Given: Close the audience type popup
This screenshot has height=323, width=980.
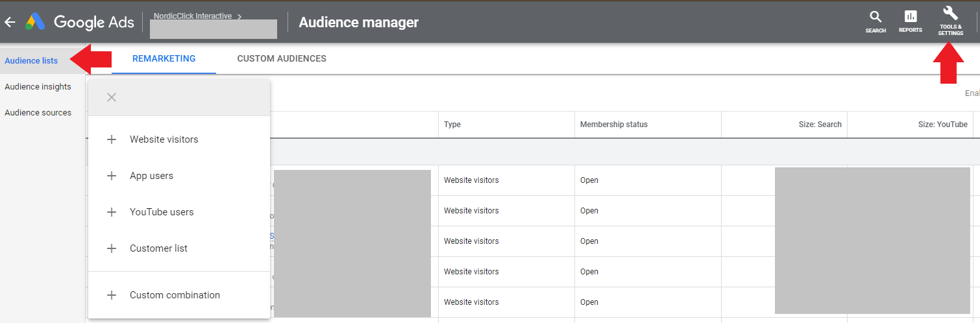Looking at the screenshot, I should [x=112, y=97].
